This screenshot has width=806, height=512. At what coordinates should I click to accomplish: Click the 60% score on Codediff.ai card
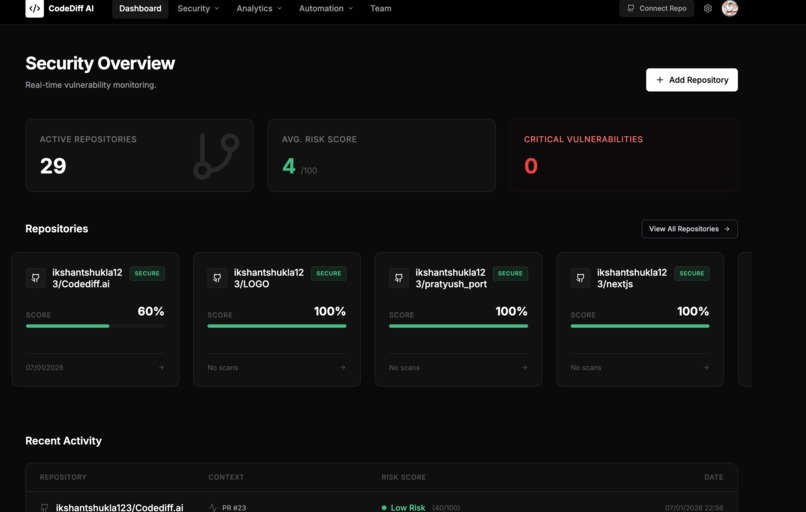[151, 312]
